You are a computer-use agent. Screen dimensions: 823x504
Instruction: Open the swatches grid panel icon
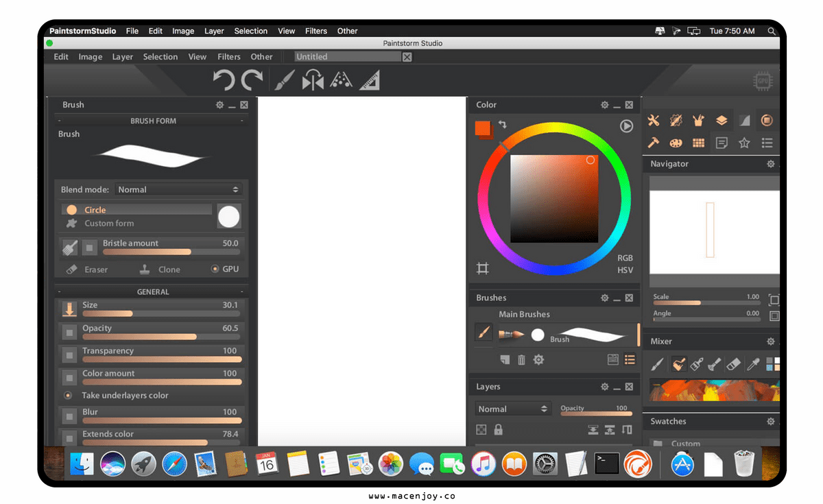point(698,143)
